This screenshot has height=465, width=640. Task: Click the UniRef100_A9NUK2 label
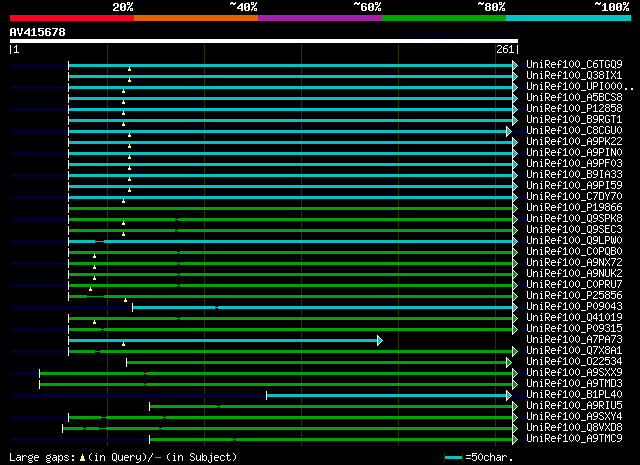[574, 274]
